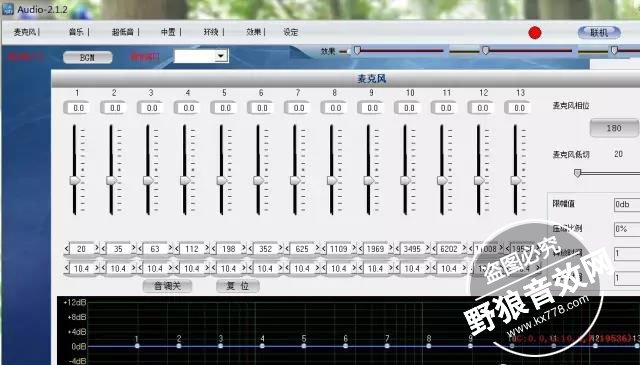Click the 0% compression ratio field

(627, 229)
